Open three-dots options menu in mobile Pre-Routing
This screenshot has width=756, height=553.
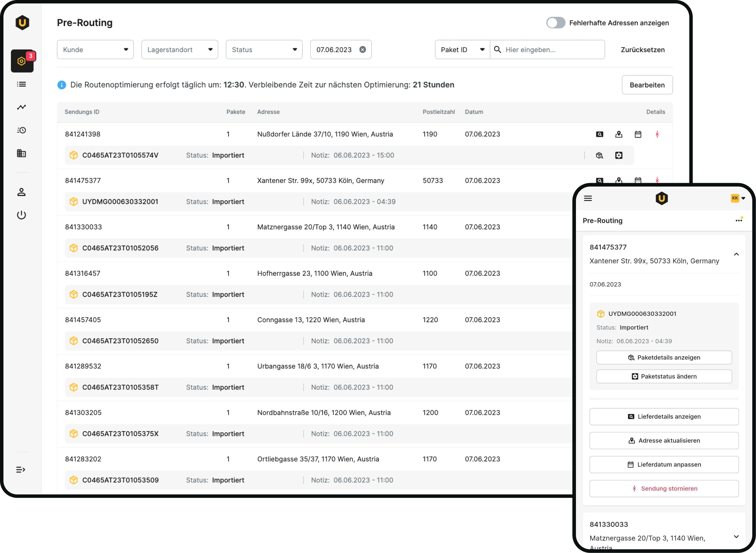click(739, 220)
